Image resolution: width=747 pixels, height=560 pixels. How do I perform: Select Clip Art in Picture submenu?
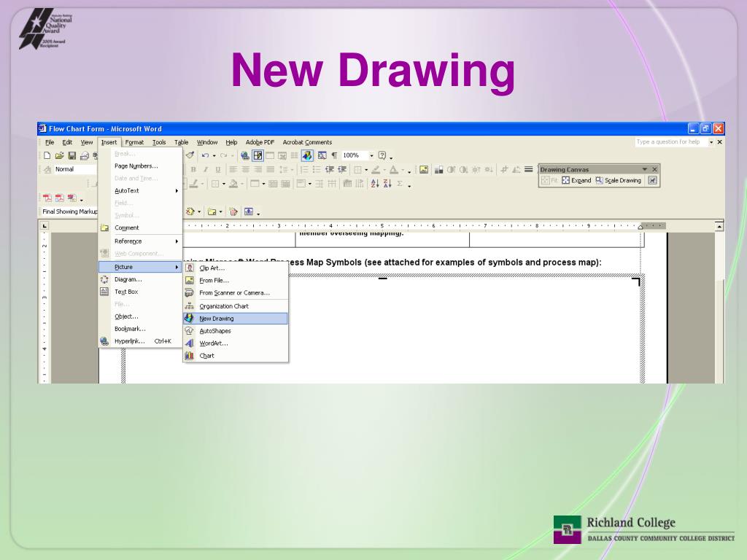[x=236, y=268]
